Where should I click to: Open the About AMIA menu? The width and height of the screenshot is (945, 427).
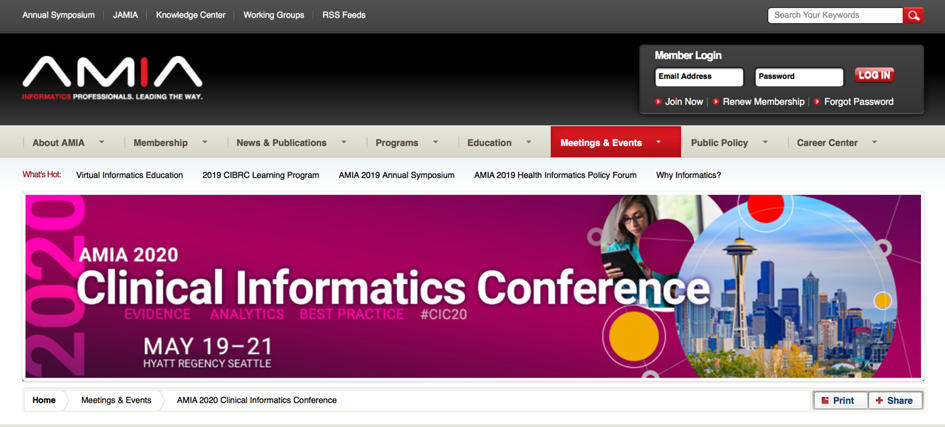coord(58,143)
